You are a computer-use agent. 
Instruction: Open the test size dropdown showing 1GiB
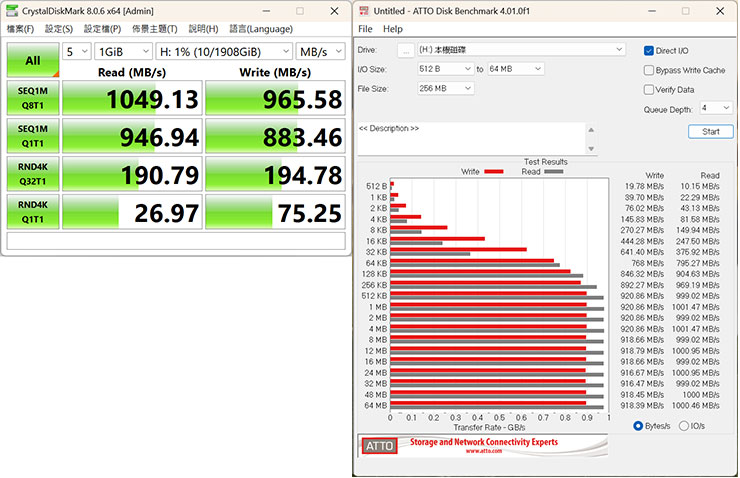(x=123, y=51)
